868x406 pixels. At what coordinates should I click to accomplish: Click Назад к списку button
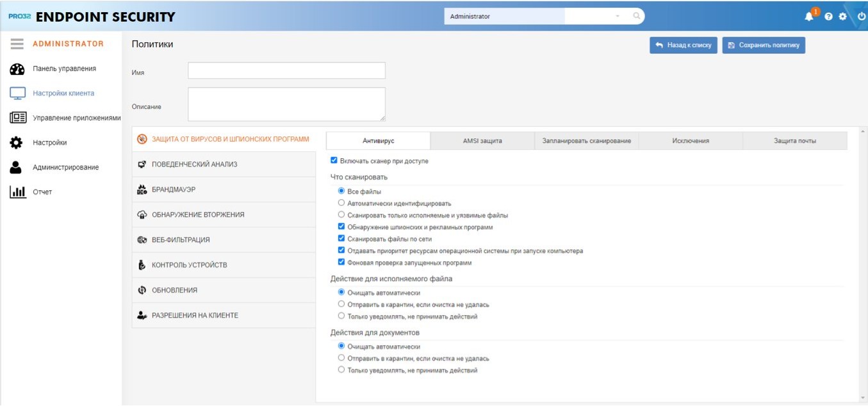(x=684, y=45)
